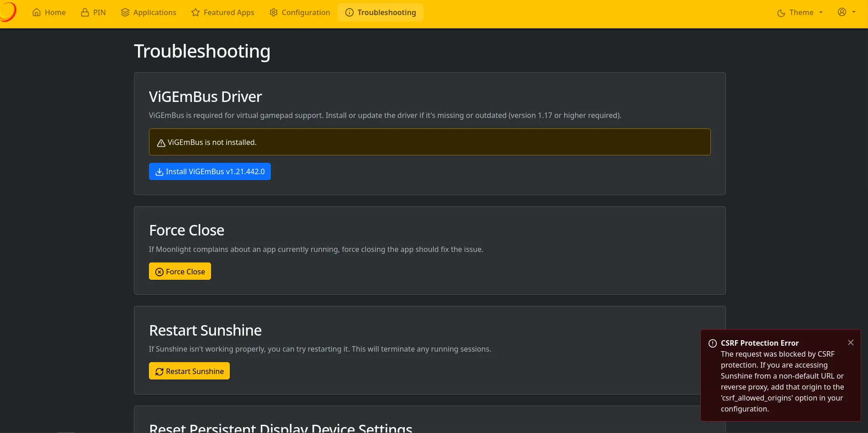Click the 'CSRF Protection Error' title

pyautogui.click(x=760, y=343)
